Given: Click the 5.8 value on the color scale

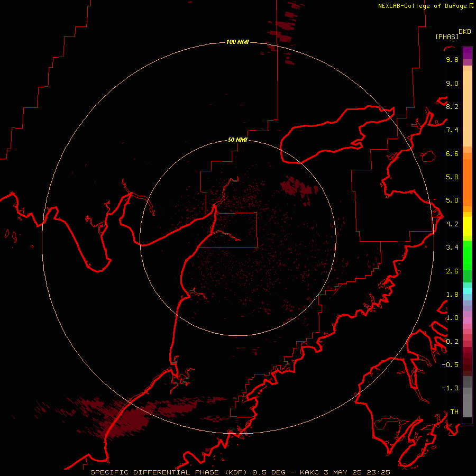Looking at the screenshot, I should click(452, 177).
